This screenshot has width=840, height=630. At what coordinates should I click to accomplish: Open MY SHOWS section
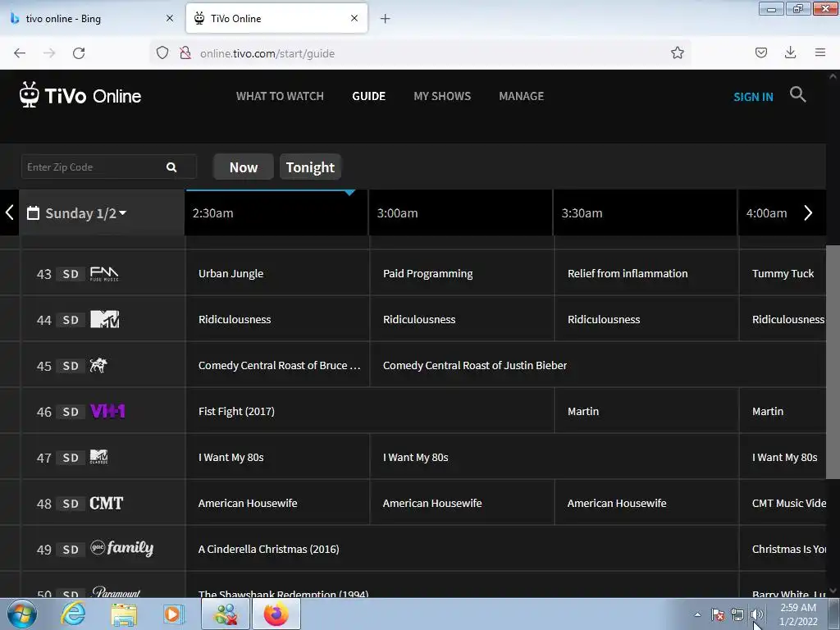coord(442,96)
